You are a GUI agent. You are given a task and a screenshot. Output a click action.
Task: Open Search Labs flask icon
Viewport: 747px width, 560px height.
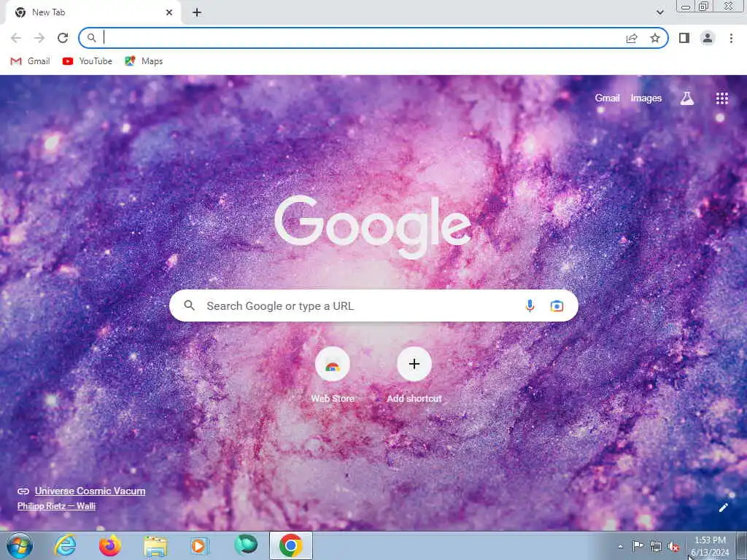tap(686, 98)
